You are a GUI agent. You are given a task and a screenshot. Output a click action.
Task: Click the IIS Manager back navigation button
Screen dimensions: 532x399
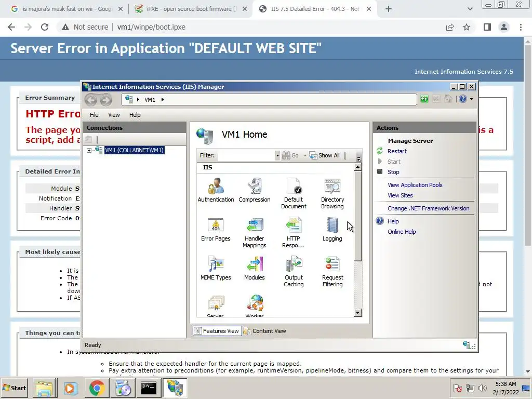90,100
